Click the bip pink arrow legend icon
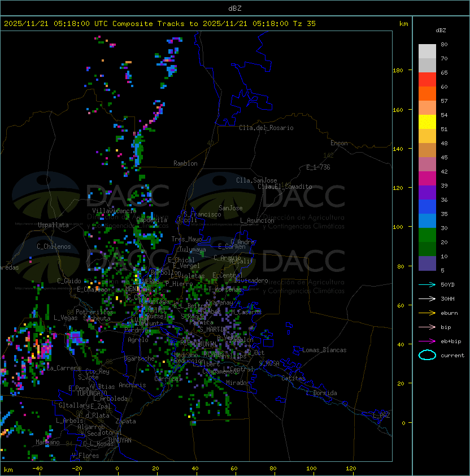This screenshot has height=476, width=470. [427, 327]
